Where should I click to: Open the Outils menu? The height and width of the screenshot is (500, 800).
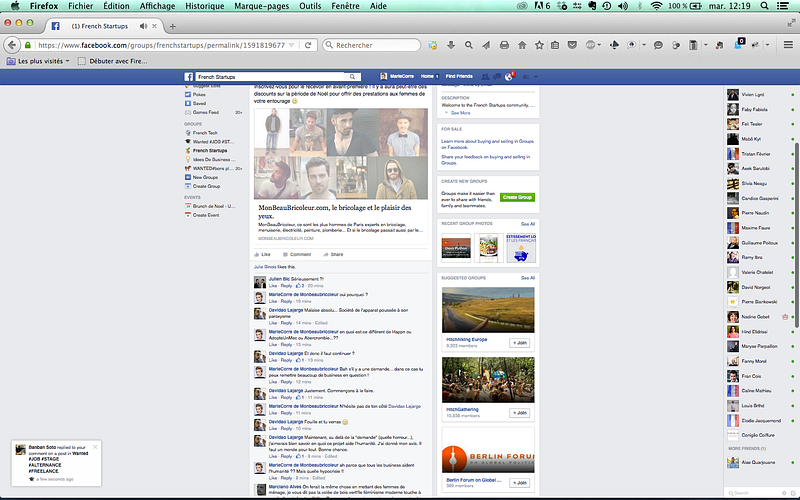coord(310,6)
